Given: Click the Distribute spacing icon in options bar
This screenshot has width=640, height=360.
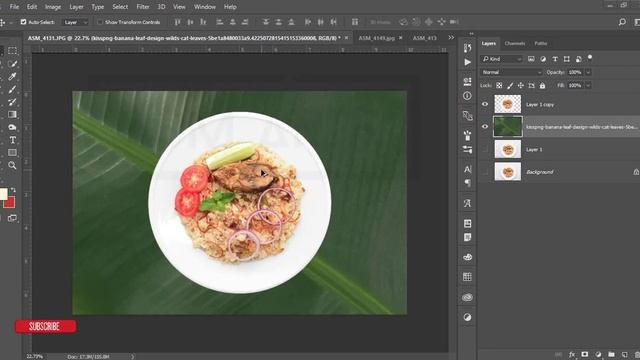Looking at the screenshot, I should pyautogui.click(x=355, y=22).
